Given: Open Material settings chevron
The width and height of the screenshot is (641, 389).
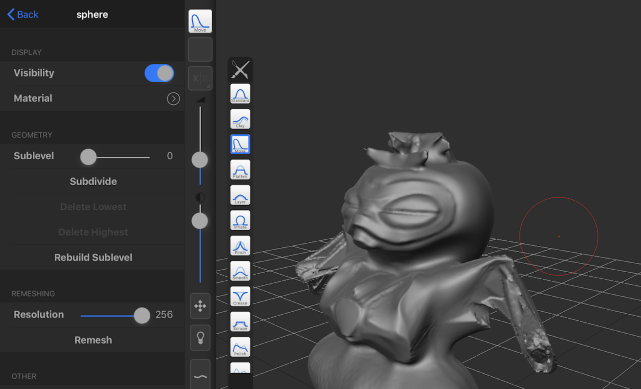Looking at the screenshot, I should pyautogui.click(x=173, y=98).
